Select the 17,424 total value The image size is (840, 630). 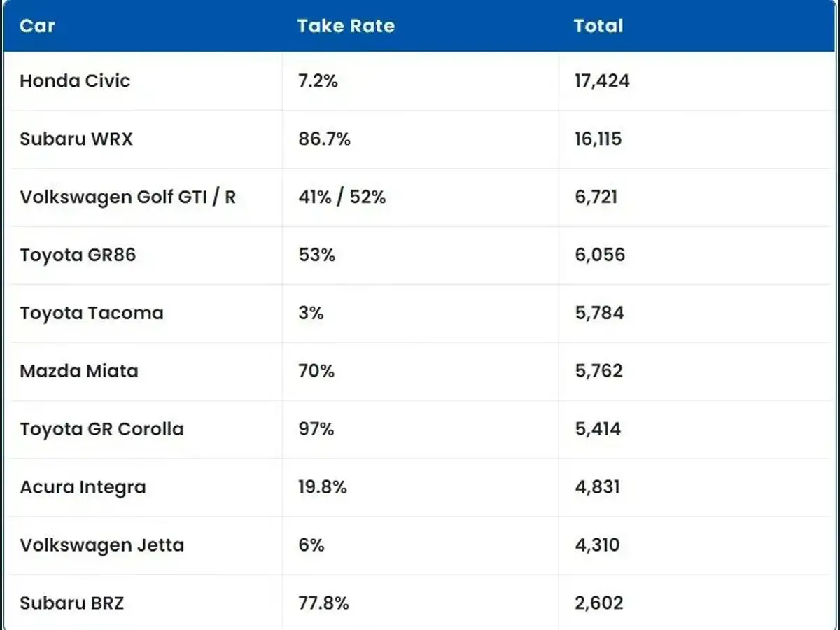(x=602, y=80)
